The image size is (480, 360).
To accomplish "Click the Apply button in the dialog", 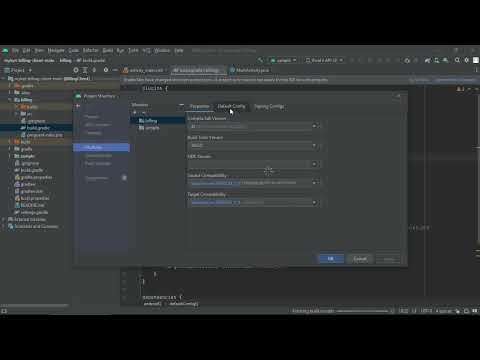I will [x=388, y=259].
